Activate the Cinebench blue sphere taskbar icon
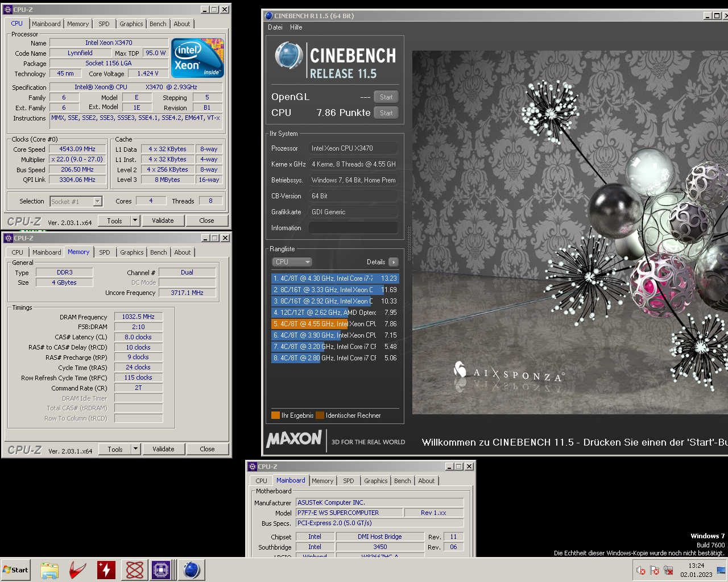This screenshot has height=582, width=728. (x=192, y=570)
